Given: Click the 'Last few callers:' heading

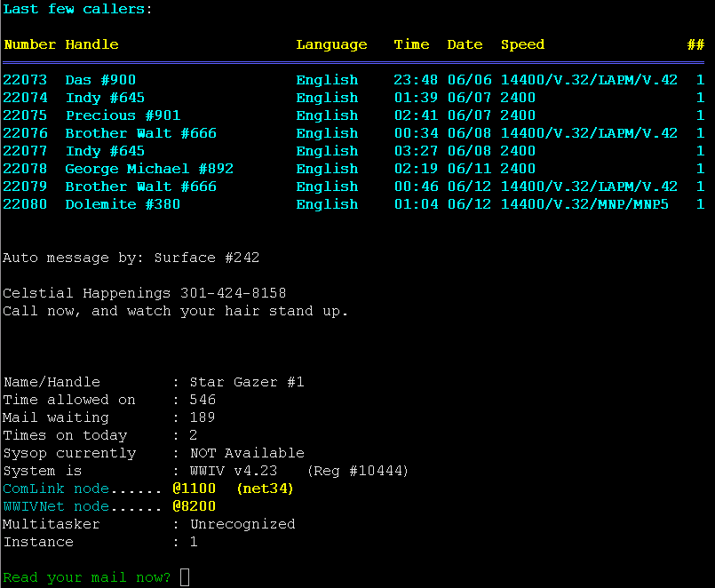Looking at the screenshot, I should (x=78, y=9).
